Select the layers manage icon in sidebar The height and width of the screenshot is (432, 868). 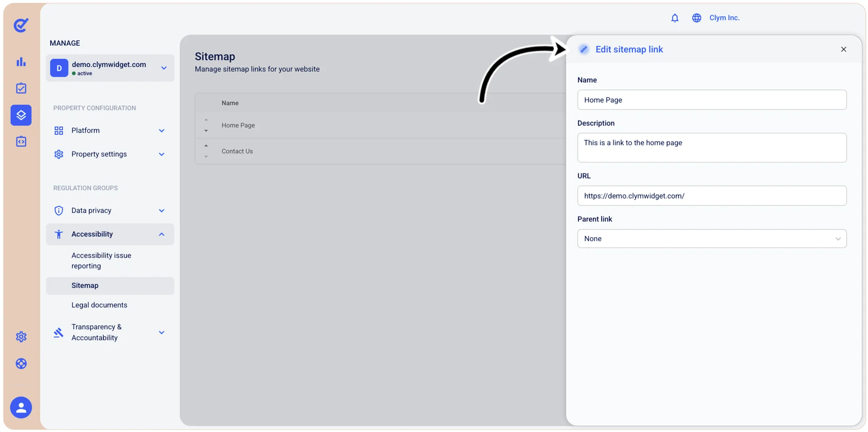21,115
